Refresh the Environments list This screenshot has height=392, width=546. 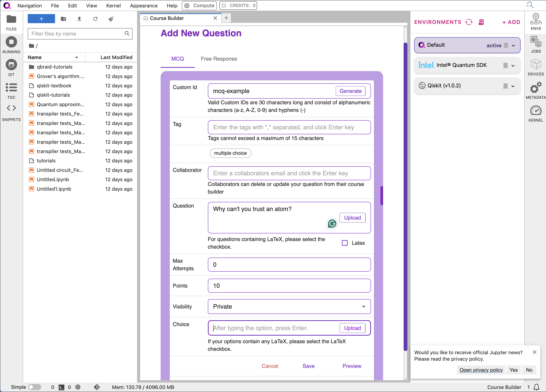coord(469,22)
